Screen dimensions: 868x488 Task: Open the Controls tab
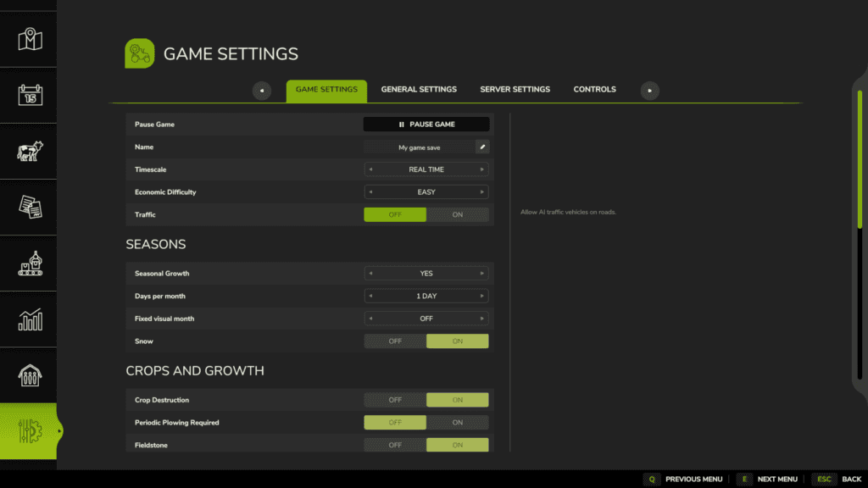point(594,89)
